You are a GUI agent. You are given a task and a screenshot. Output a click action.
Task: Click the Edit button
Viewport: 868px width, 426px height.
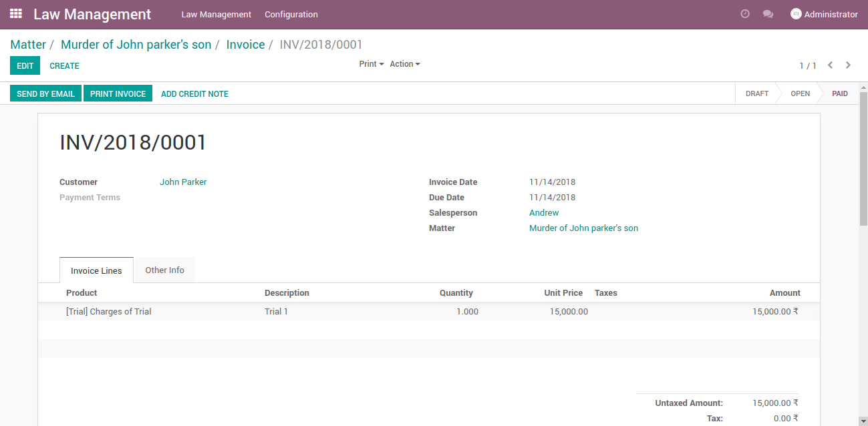coord(25,65)
